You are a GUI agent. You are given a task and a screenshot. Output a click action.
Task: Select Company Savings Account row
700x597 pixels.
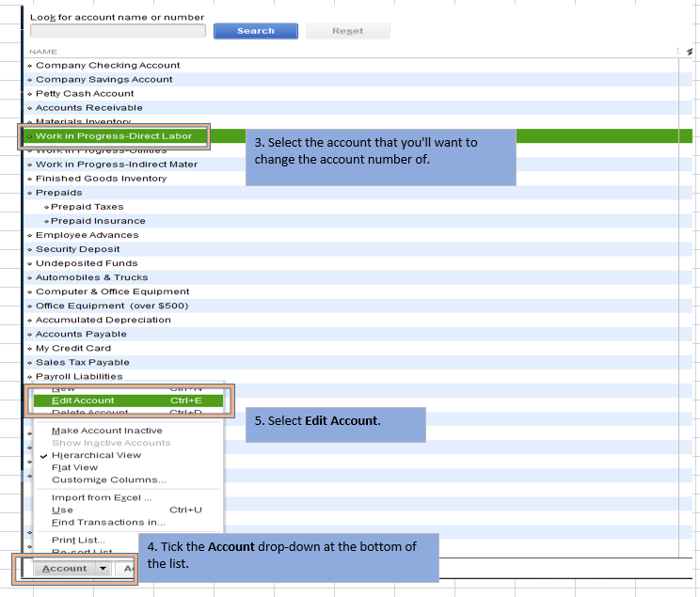tap(358, 79)
